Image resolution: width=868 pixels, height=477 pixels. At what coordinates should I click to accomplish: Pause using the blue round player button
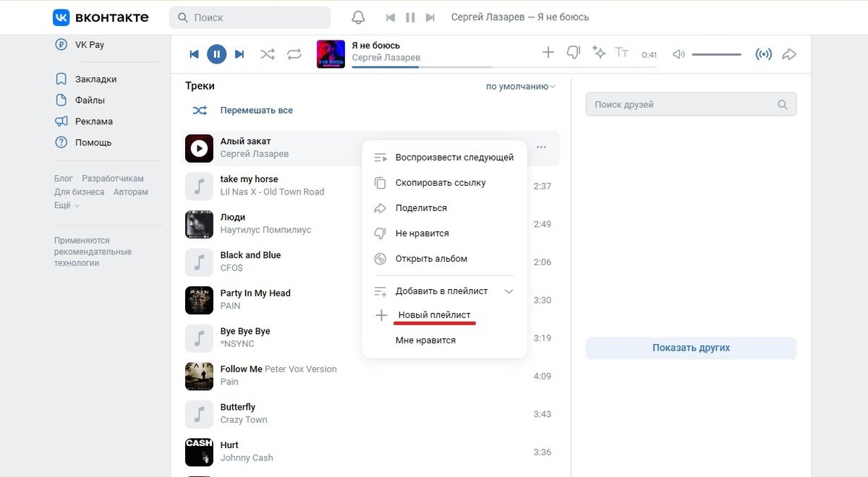coord(216,54)
